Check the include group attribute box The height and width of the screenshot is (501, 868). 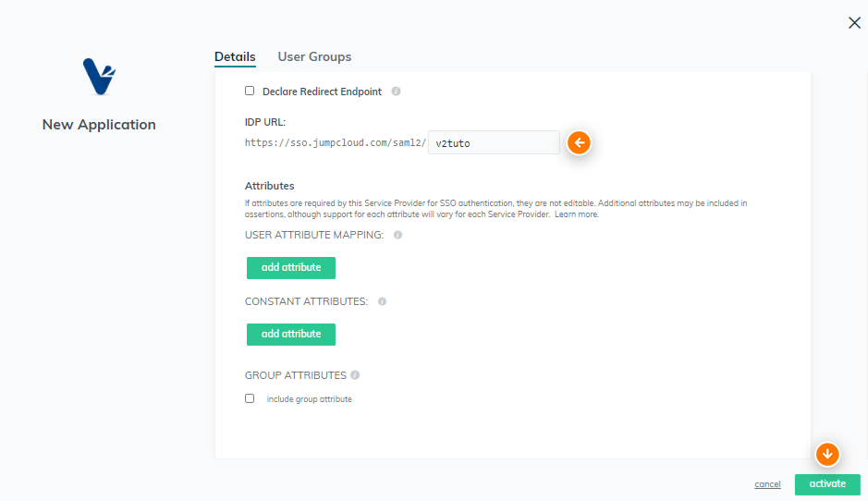pos(250,398)
